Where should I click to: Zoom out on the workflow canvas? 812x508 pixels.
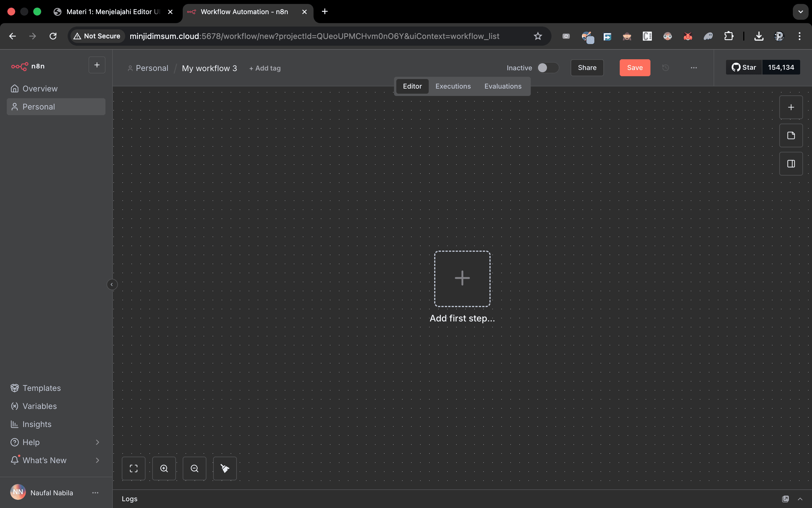(195, 468)
